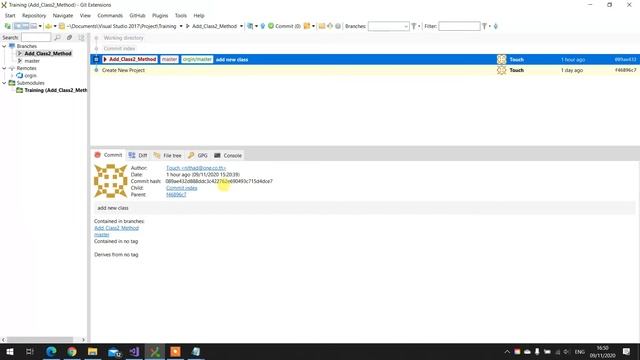Viewport: 640px width, 360px height.
Task: Open the View menu
Action: (x=85, y=16)
